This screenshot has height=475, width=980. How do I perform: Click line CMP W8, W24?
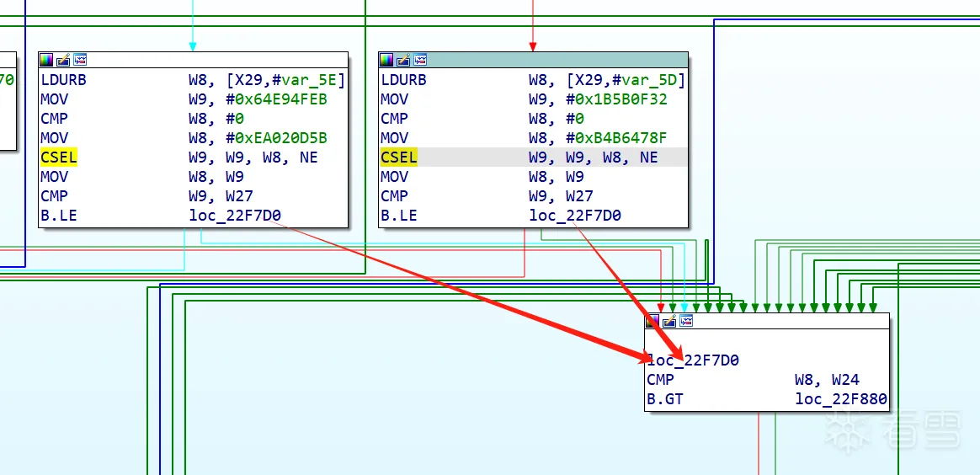(x=754, y=379)
